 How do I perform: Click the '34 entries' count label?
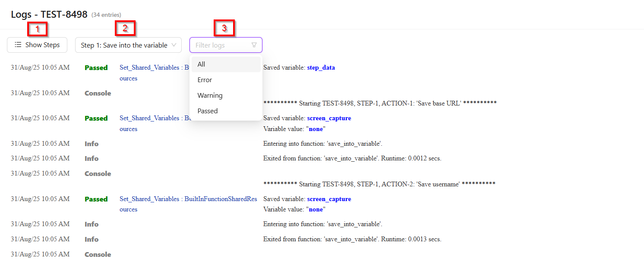(106, 15)
